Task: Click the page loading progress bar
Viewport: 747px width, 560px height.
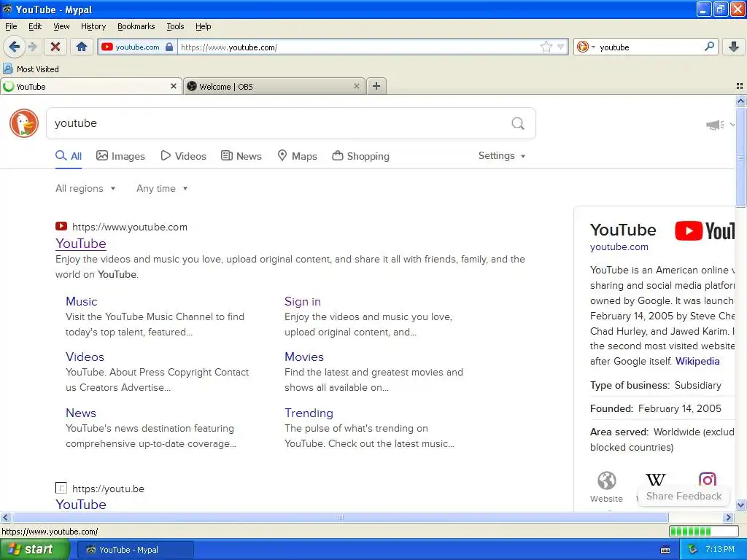Action: pos(704,531)
